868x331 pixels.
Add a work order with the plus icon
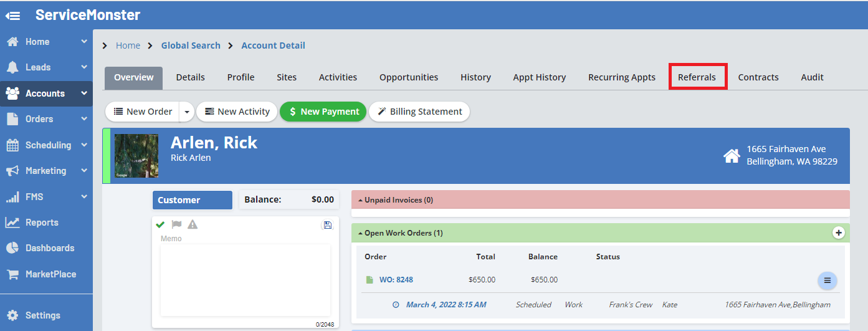(x=839, y=233)
